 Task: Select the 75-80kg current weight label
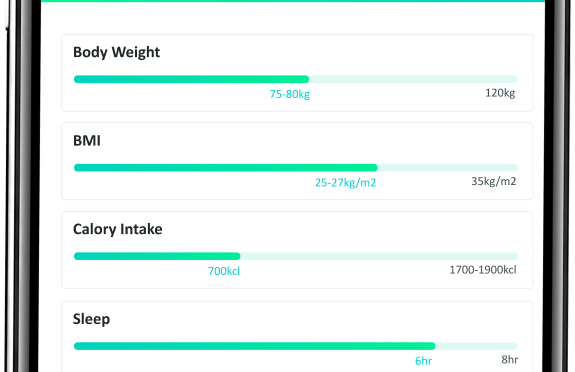[x=290, y=95]
